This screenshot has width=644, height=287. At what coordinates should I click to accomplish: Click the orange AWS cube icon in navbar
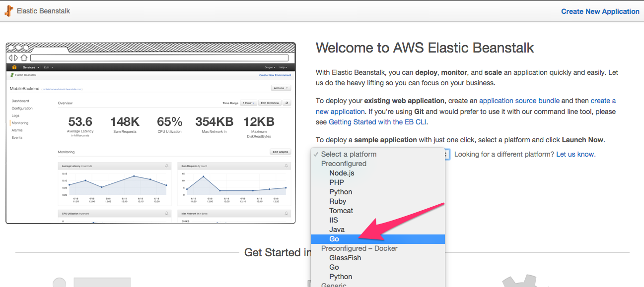coord(14,66)
